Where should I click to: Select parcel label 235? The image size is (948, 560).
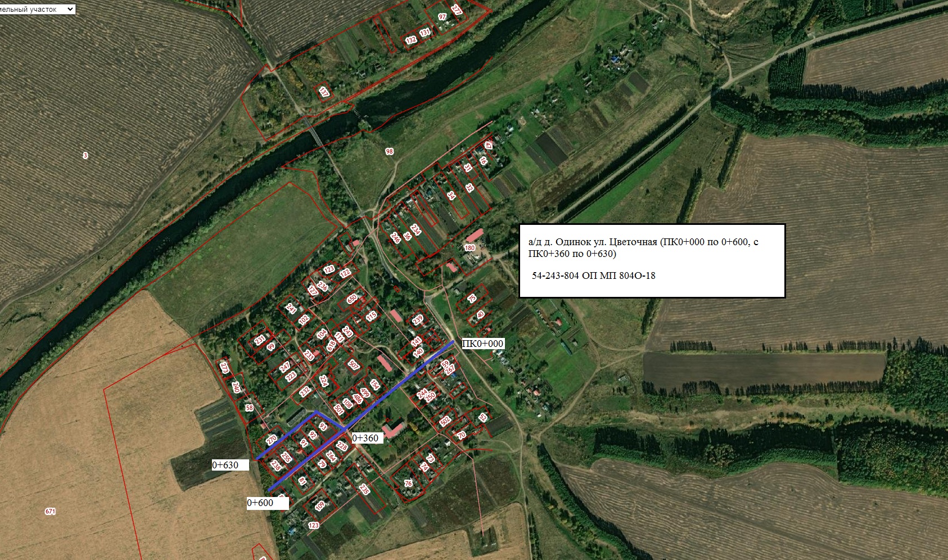tap(364, 489)
